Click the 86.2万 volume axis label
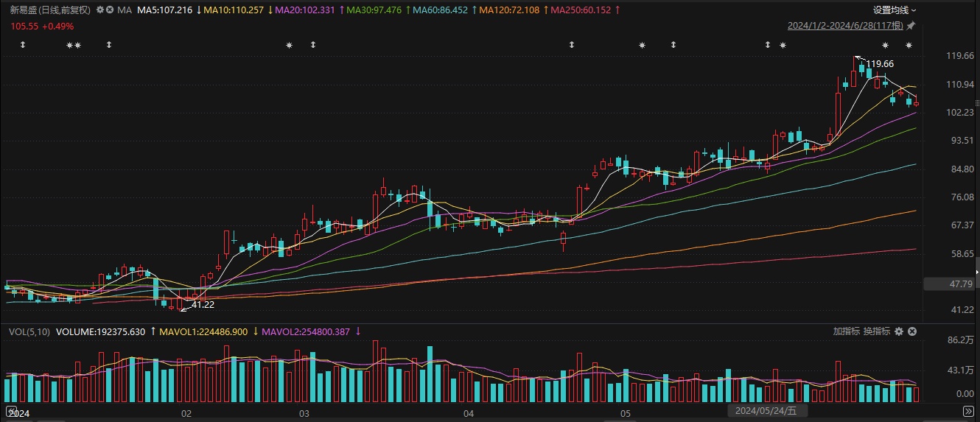Screen dimensions: 980x422 click(961, 340)
